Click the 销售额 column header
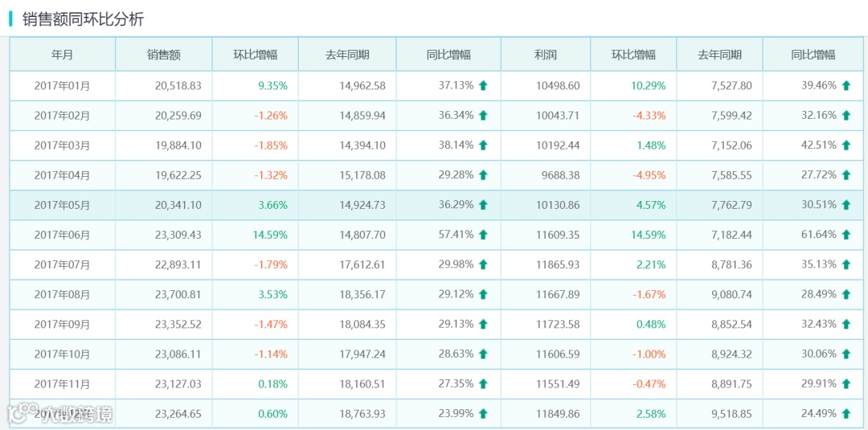868x430 pixels. (163, 55)
